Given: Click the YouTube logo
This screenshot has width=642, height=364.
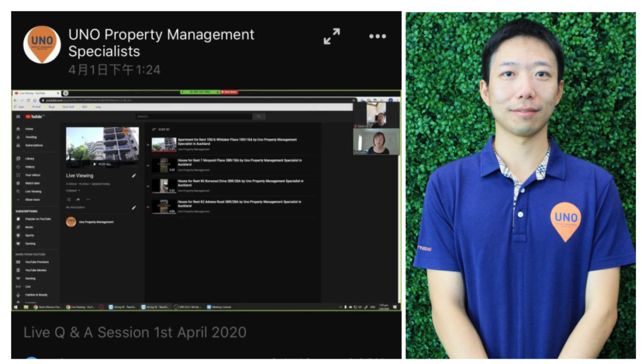Looking at the screenshot, I should [x=34, y=116].
